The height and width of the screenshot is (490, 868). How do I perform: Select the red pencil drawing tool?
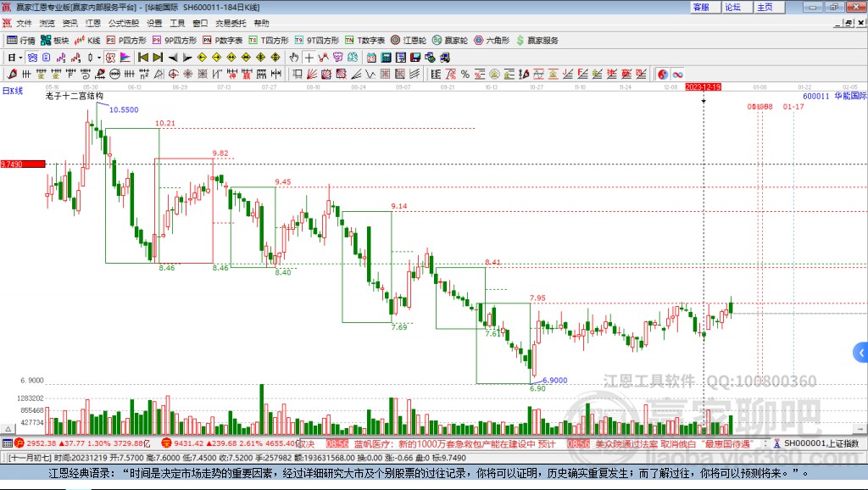pyautogui.click(x=12, y=75)
